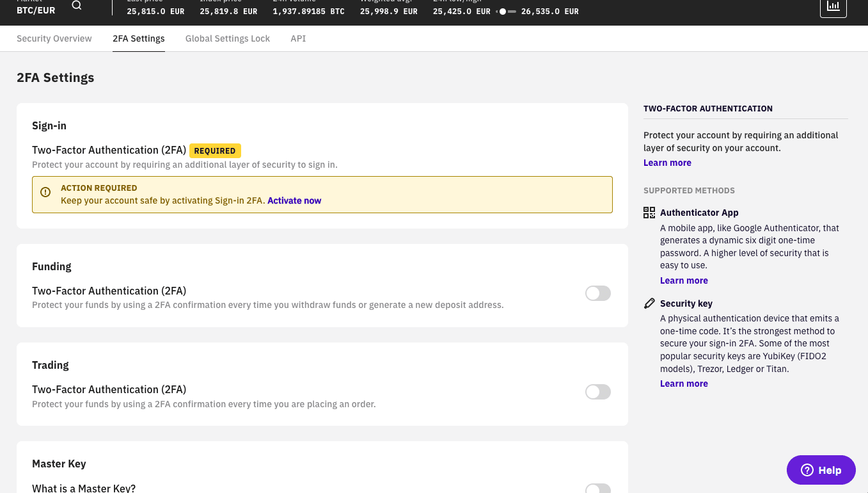Click the 2FA Settings page heading
The width and height of the screenshot is (868, 493).
pos(56,77)
